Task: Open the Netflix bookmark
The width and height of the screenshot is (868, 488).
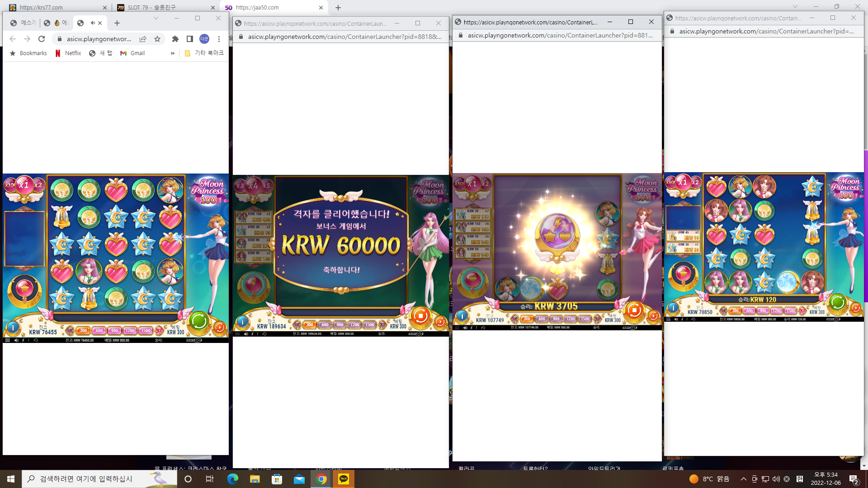Action: [68, 53]
